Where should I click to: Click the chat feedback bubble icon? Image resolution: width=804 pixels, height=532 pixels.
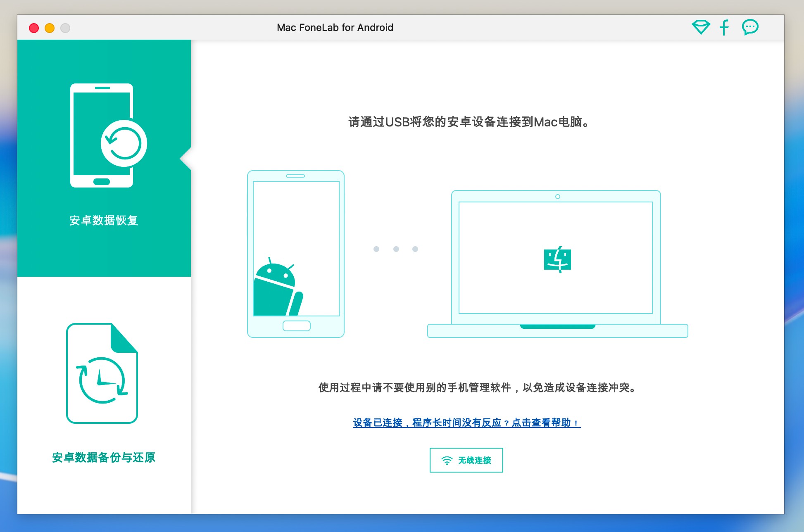click(x=750, y=27)
